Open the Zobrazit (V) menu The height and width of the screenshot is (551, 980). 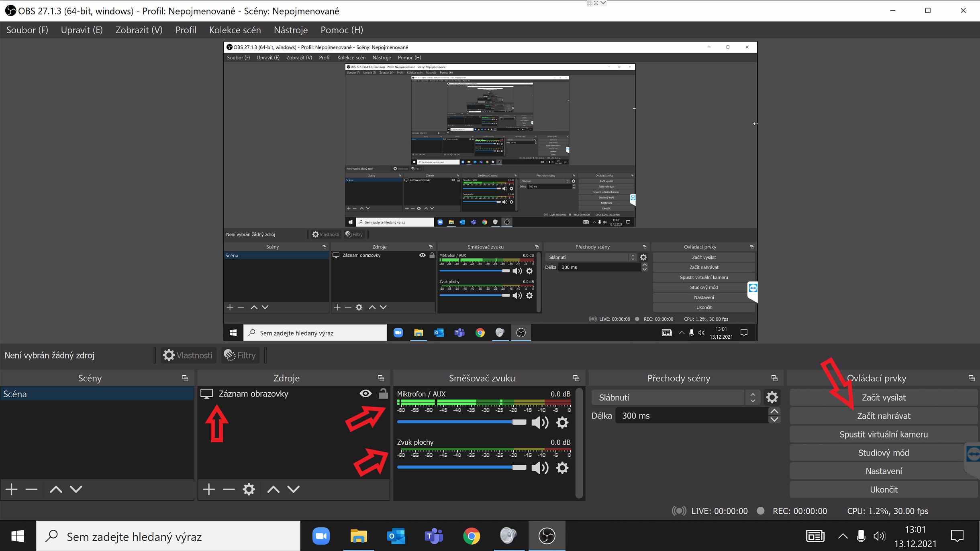(139, 30)
